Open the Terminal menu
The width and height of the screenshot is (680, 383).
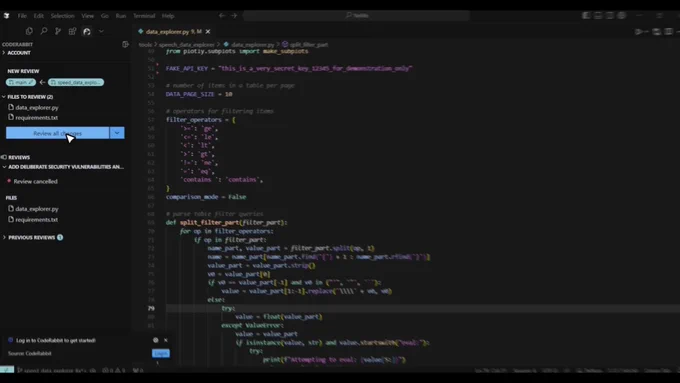(144, 16)
